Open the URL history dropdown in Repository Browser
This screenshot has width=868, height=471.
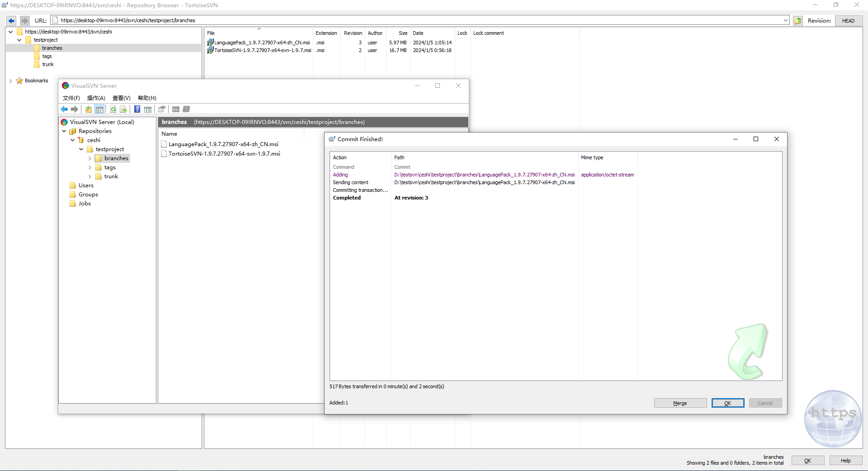tap(786, 20)
